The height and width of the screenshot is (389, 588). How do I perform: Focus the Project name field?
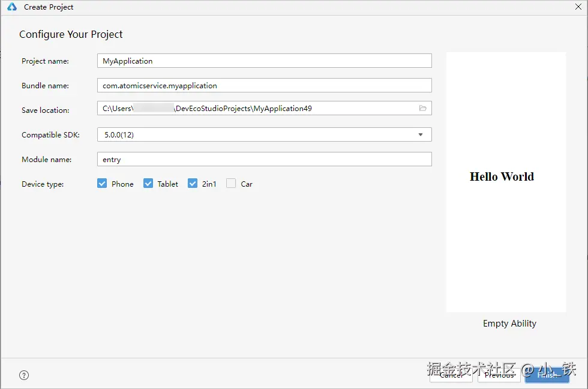265,61
